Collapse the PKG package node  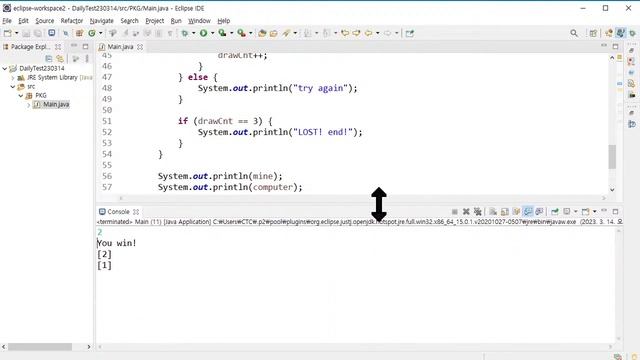[x=21, y=96]
